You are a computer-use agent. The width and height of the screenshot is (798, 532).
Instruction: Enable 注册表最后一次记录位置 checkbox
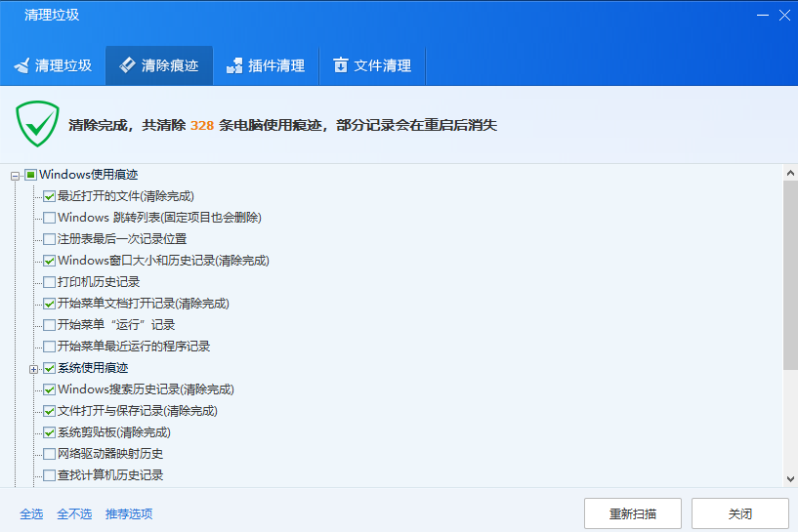pyautogui.click(x=50, y=239)
